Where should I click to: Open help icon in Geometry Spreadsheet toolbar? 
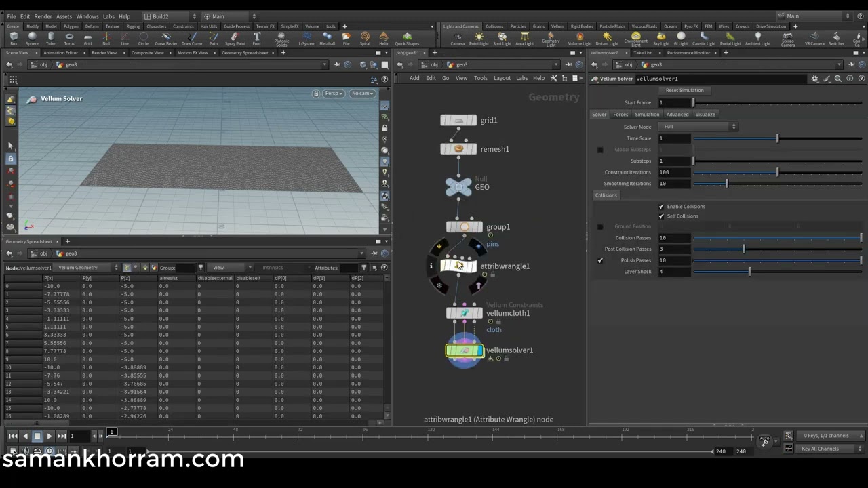point(384,268)
